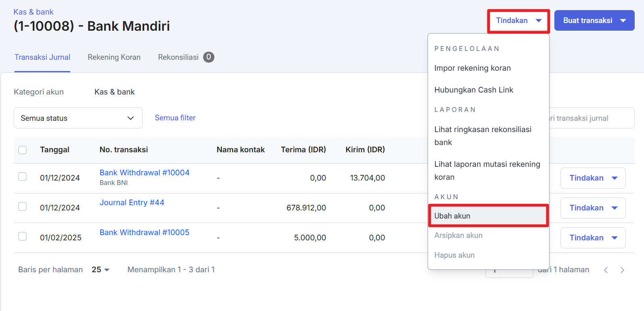Viewport: 644px width, 311px height.
Task: Choose Ubah akun menu item
Action: tap(489, 216)
